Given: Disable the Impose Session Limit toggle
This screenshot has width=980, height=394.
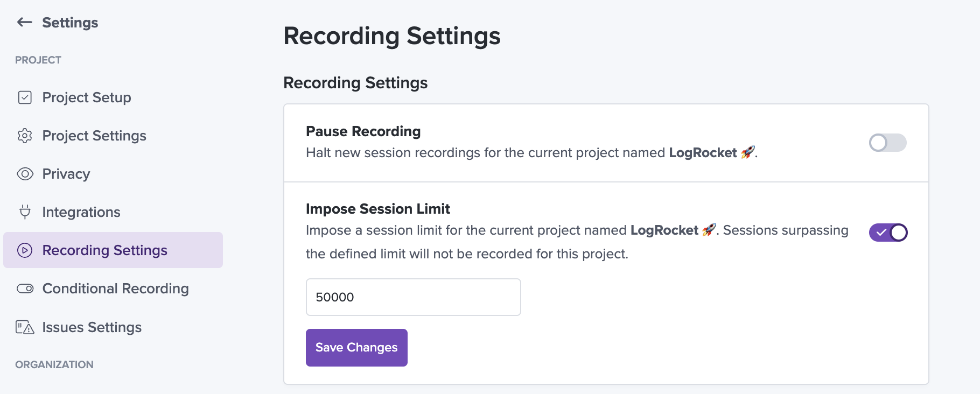Looking at the screenshot, I should (x=888, y=233).
